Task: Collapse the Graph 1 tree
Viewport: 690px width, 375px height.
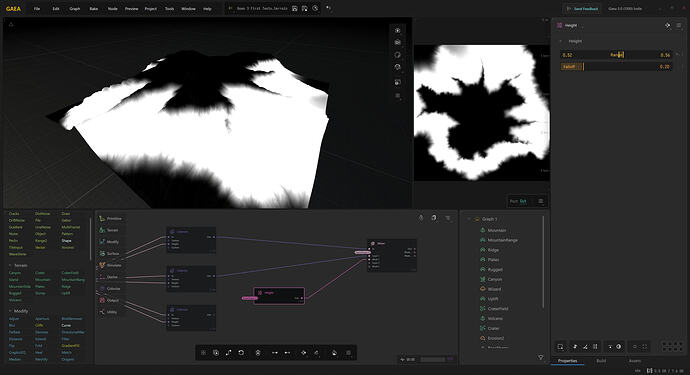Action: point(469,219)
